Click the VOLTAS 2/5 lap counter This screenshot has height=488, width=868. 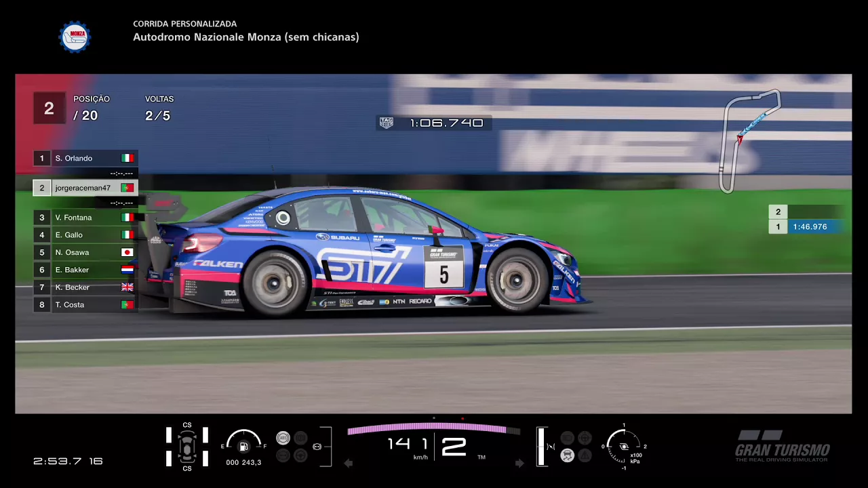pos(159,108)
